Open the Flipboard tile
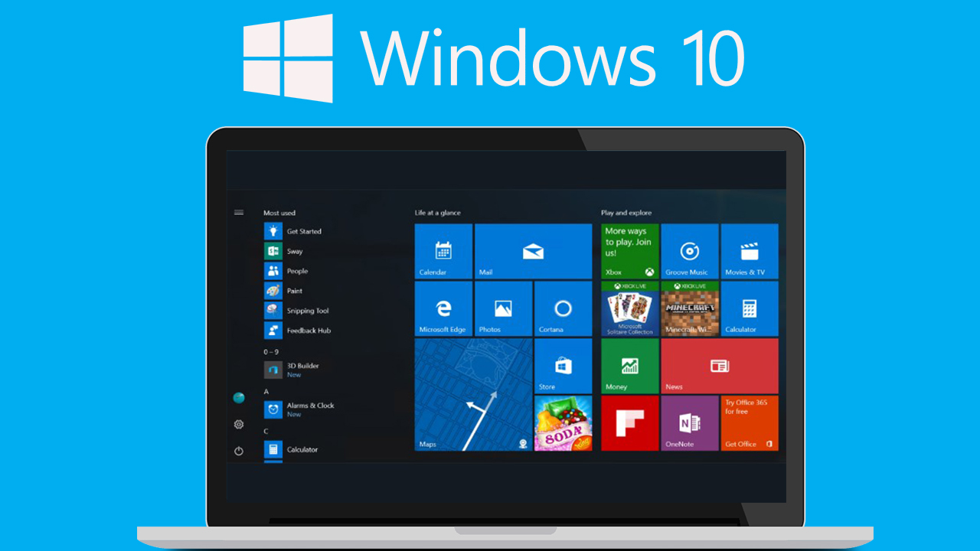The width and height of the screenshot is (980, 551). pyautogui.click(x=630, y=423)
